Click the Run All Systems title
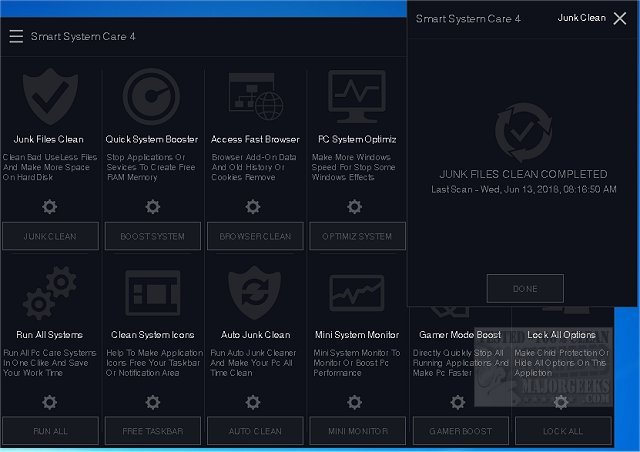640x452 pixels. [x=49, y=334]
